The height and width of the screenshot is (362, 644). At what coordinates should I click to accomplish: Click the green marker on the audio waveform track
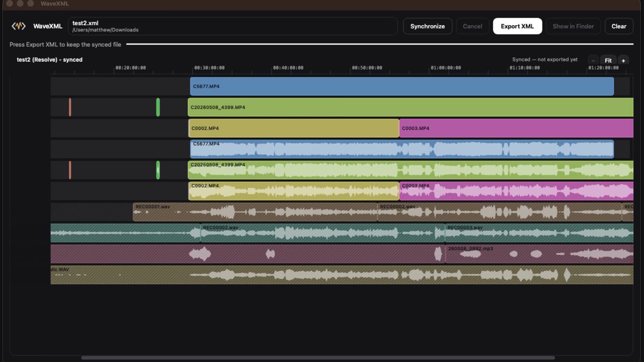coord(158,170)
